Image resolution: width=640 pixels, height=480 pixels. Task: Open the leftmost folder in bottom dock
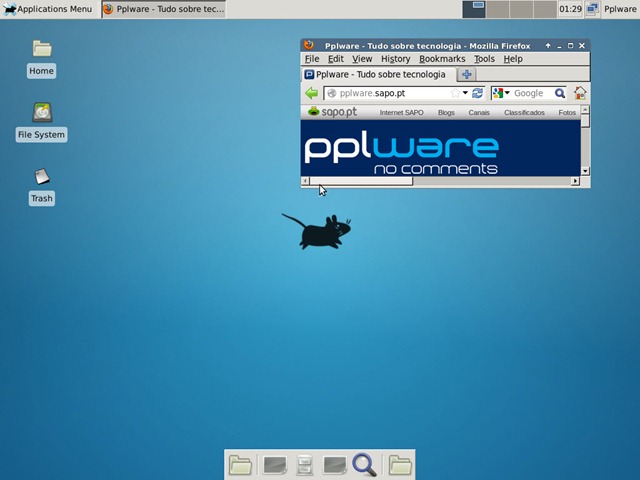click(x=240, y=465)
